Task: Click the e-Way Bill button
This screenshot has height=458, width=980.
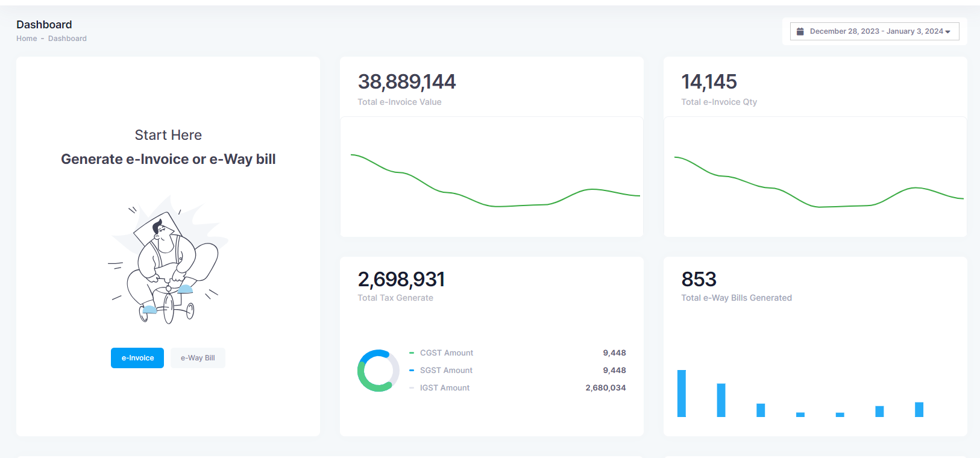Action: coord(198,358)
